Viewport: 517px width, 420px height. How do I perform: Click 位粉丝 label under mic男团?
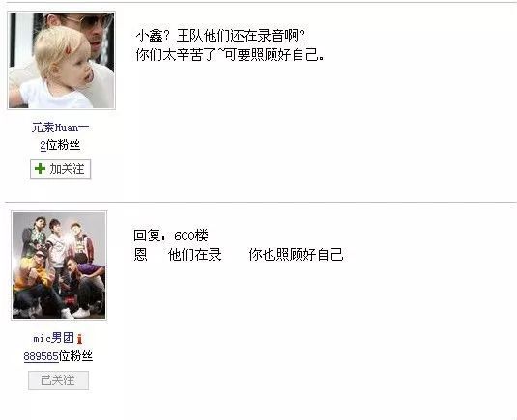[75, 356]
